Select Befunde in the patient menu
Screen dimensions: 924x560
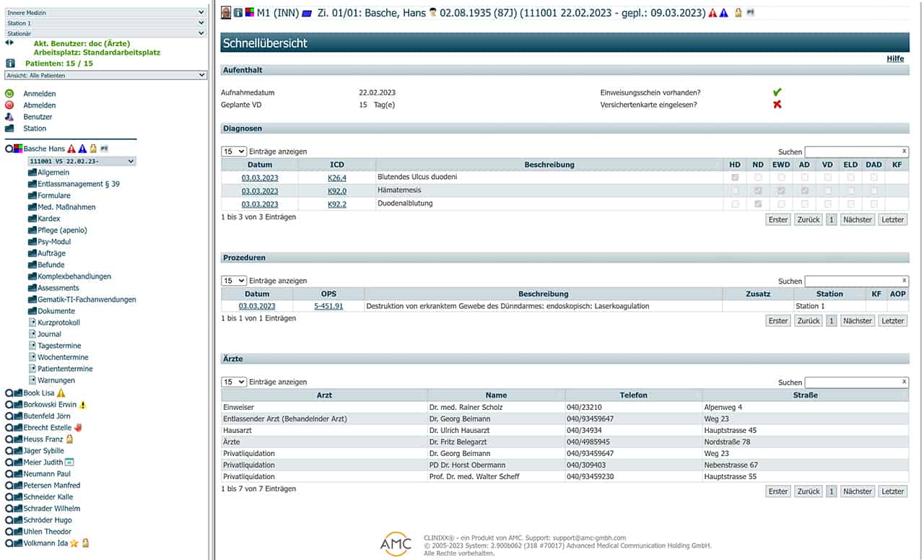point(51,265)
